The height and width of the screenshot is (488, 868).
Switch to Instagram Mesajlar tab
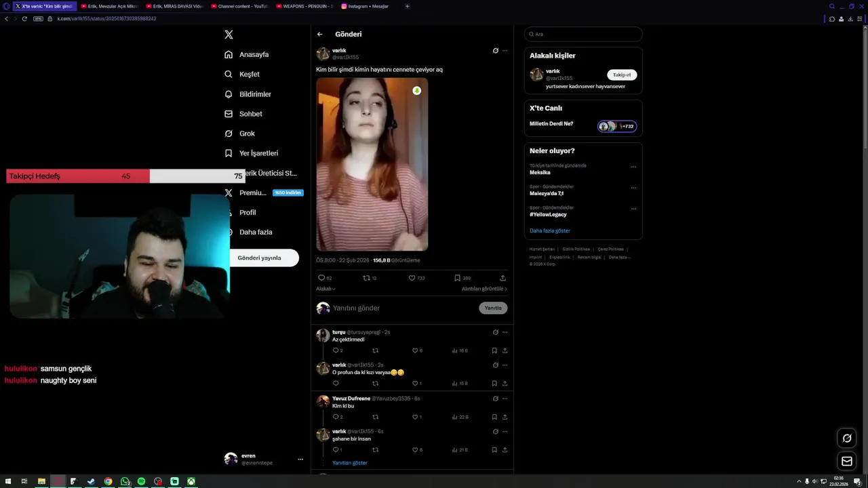point(369,6)
